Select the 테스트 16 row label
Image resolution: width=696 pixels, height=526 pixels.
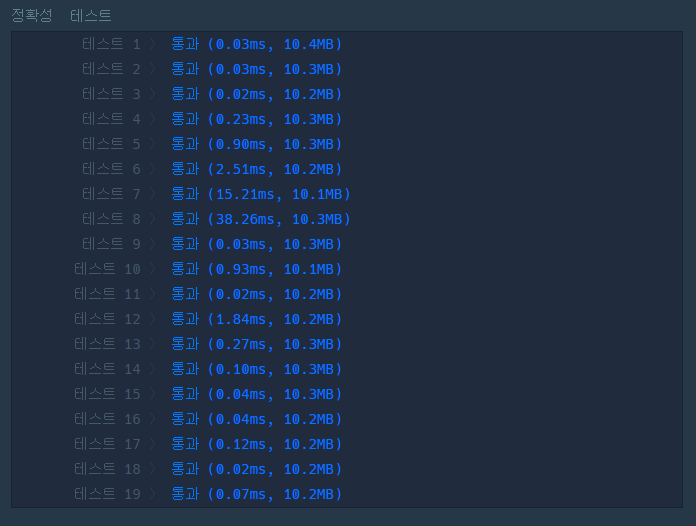(107, 419)
